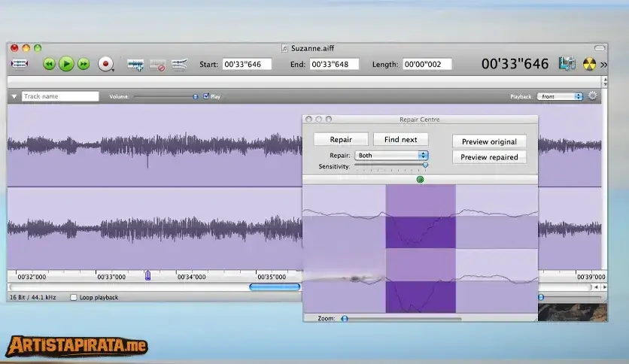This screenshot has width=629, height=364.
Task: Click the 00'35"000 timeline label
Action: tap(272, 277)
